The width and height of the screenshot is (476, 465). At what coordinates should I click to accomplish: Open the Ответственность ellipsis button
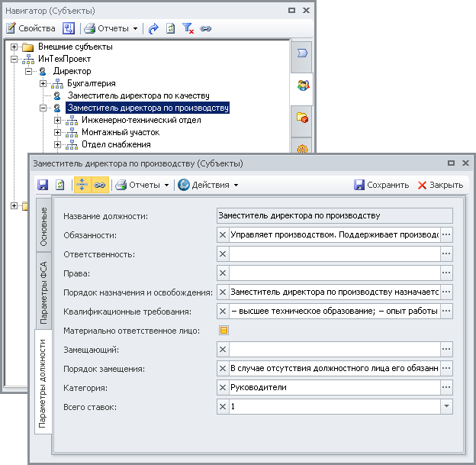[446, 254]
